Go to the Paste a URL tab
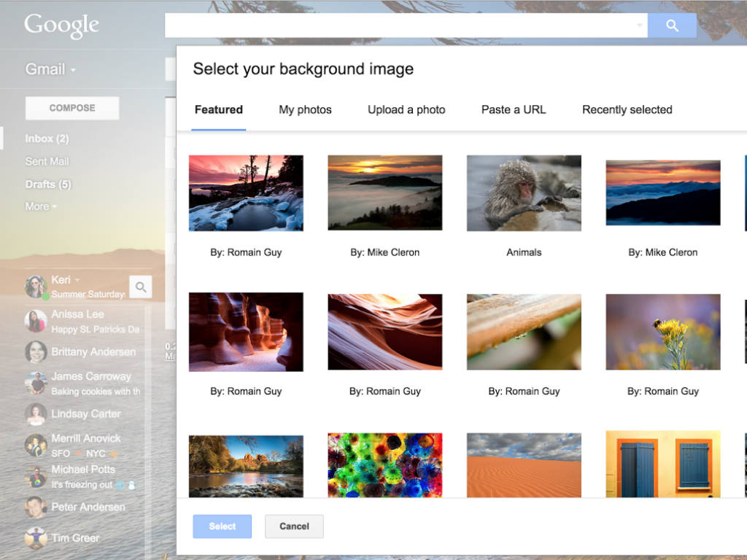 (514, 110)
